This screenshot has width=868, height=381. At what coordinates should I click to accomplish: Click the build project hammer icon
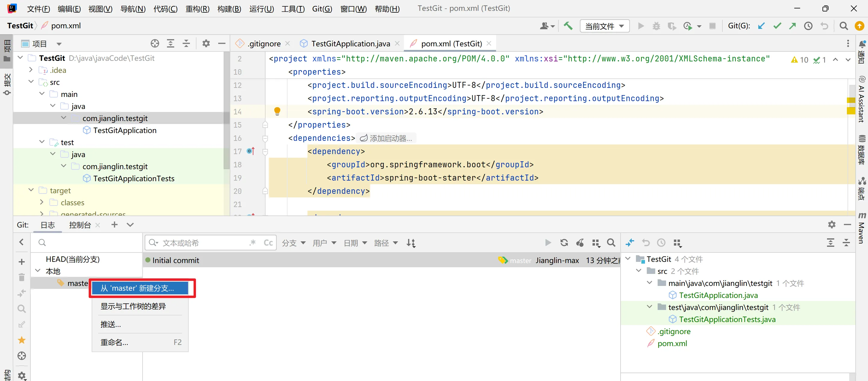(x=568, y=26)
